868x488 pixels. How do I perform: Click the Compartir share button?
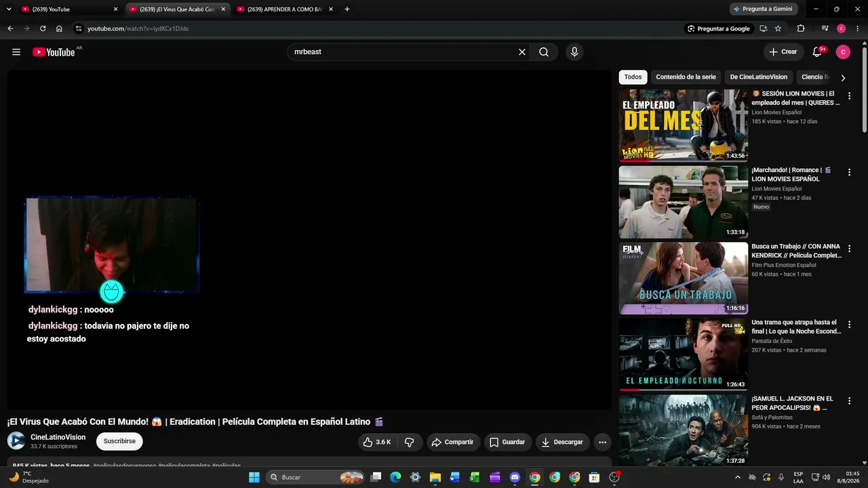[453, 442]
